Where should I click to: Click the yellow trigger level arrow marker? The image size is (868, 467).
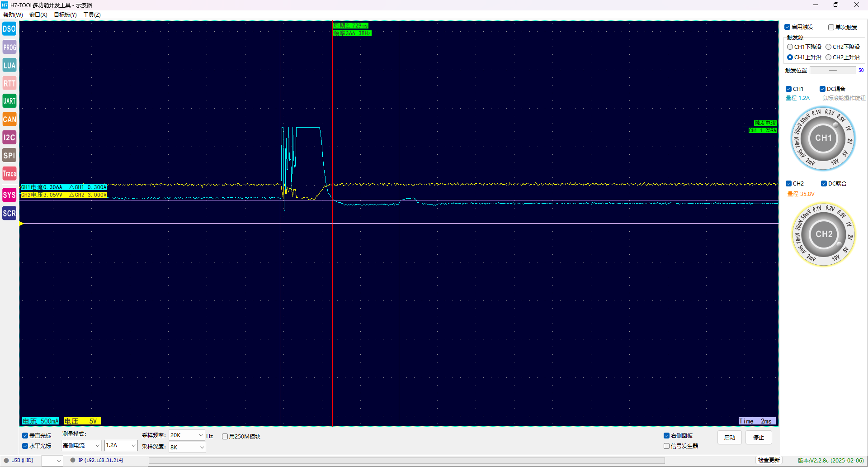pos(21,224)
